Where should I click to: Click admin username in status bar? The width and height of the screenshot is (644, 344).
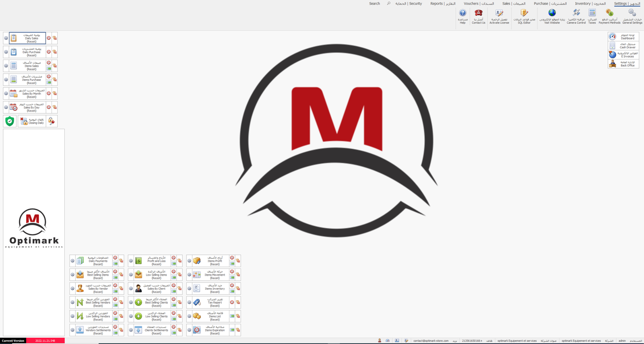(x=622, y=341)
